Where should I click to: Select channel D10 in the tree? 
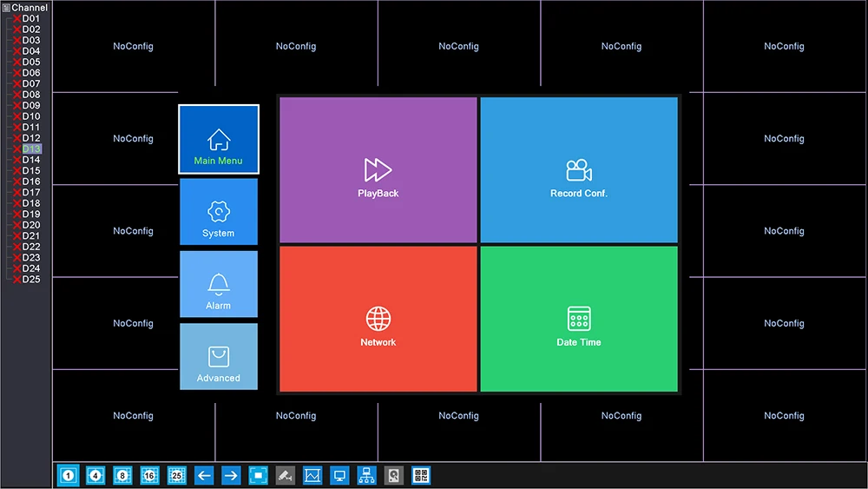[x=31, y=116]
